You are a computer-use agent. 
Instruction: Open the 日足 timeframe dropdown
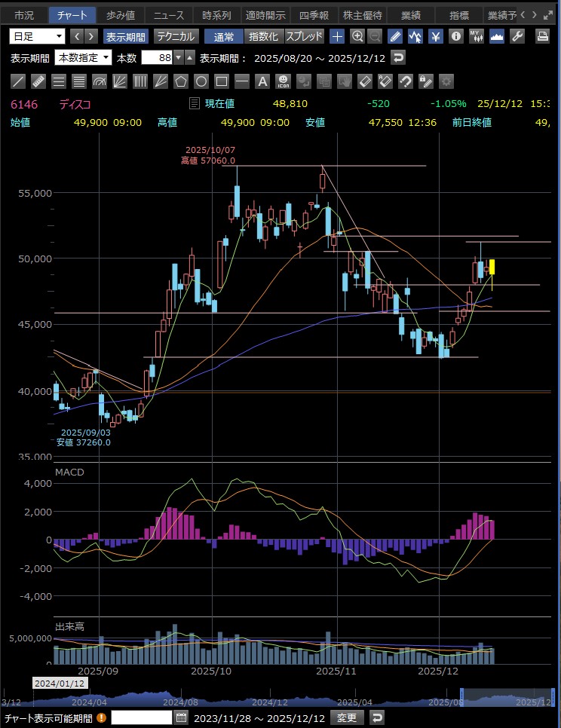(x=38, y=36)
